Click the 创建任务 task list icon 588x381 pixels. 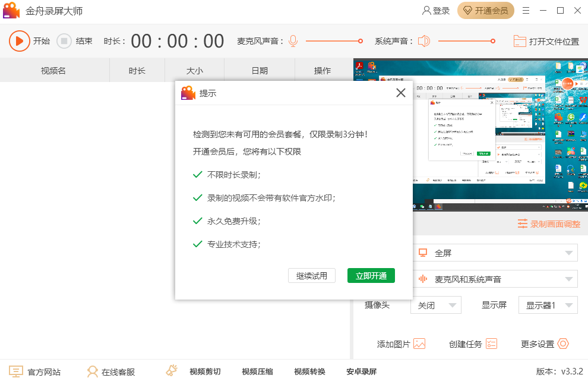tap(491, 344)
